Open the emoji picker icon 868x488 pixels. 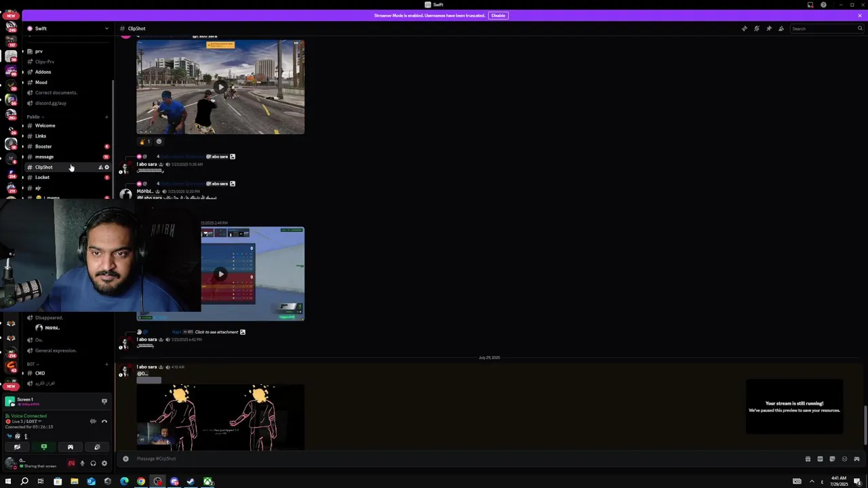pos(844,459)
